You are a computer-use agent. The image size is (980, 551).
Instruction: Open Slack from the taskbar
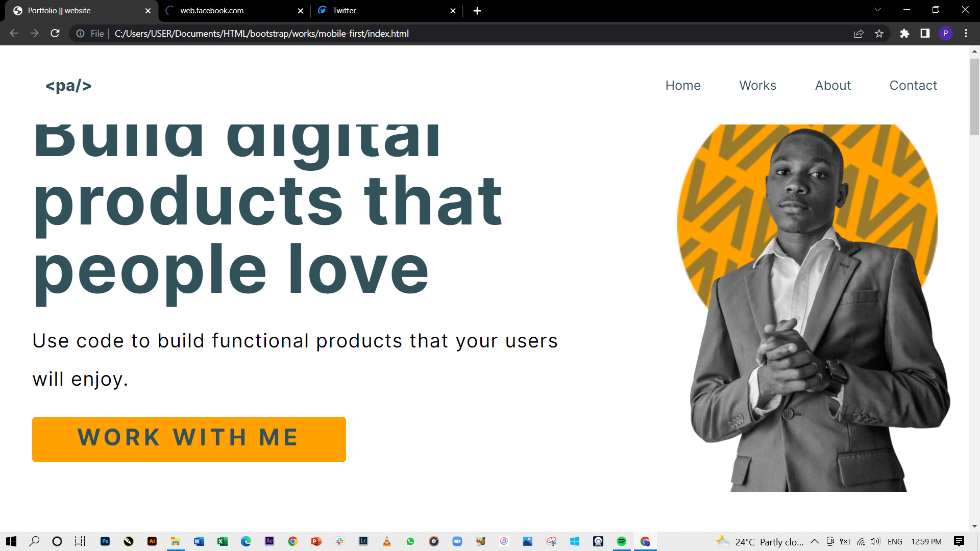(x=340, y=541)
